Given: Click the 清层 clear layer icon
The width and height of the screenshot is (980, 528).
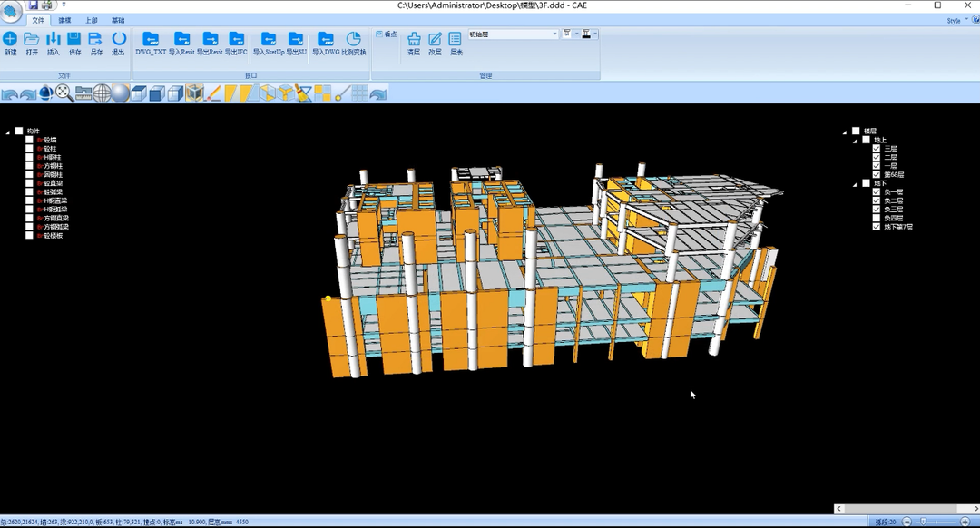Looking at the screenshot, I should click(x=414, y=42).
